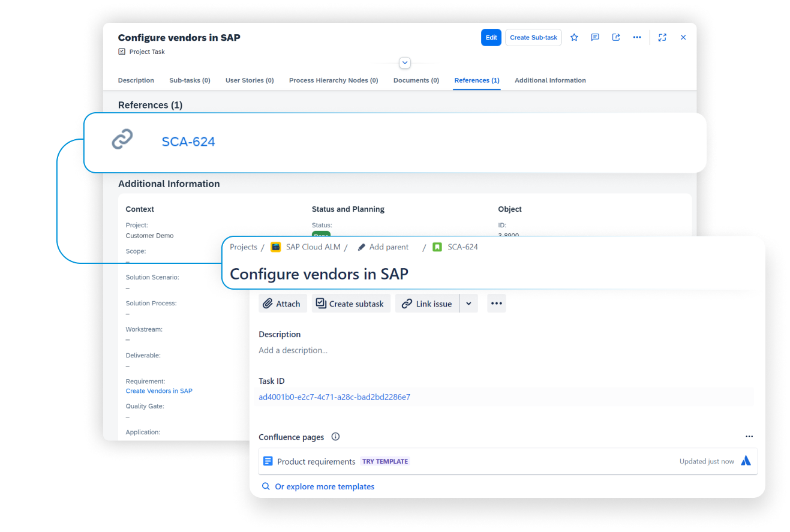Open the Create Vendors in SAP requirement link
The image size is (790, 532).
coord(159,390)
